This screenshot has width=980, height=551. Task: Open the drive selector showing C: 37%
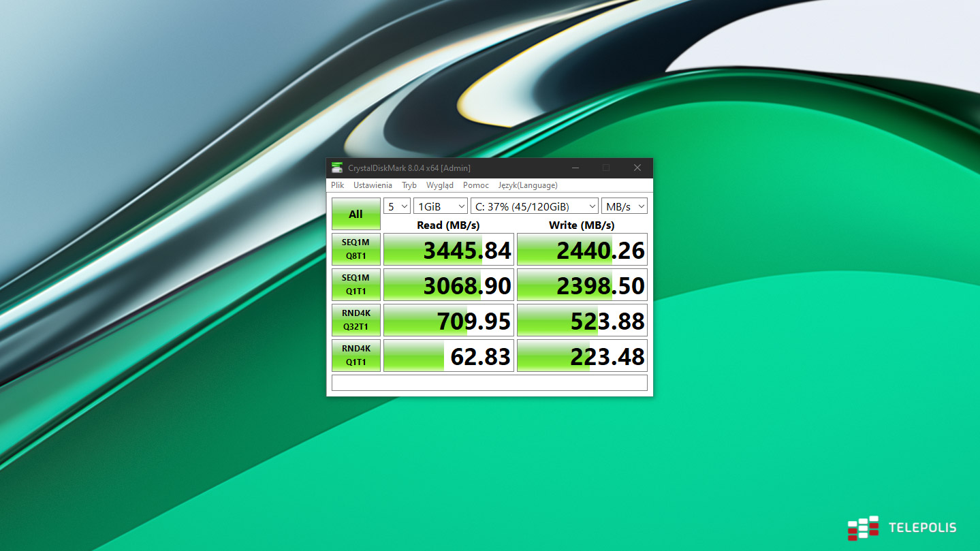[534, 206]
